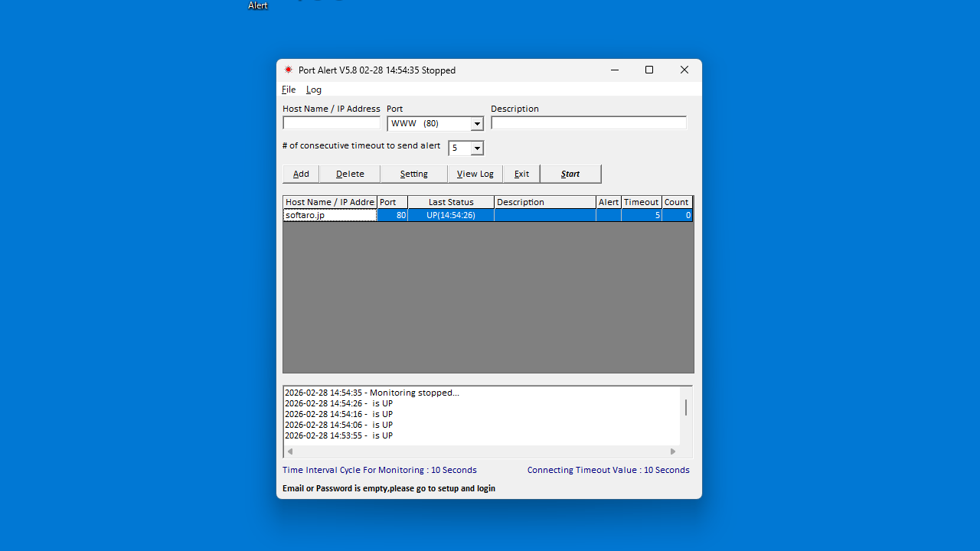Expand the Port WWW (80) dropdown

pos(477,124)
